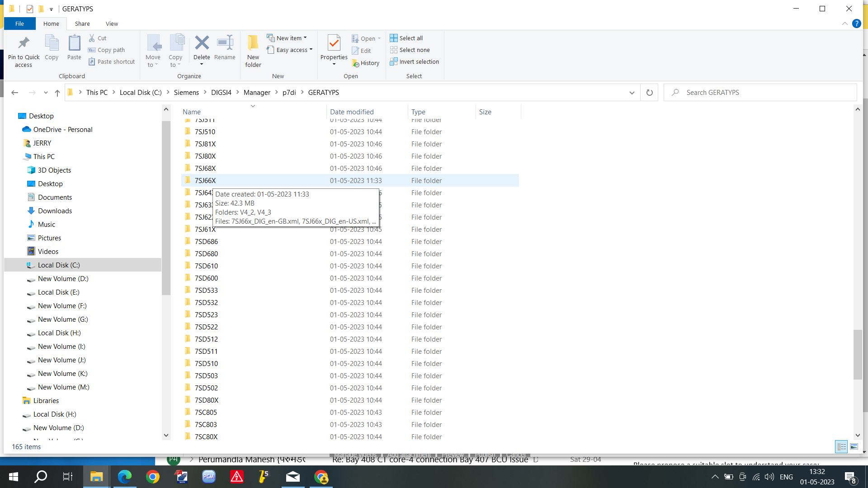Refresh the GERATYPS folder view

click(x=649, y=93)
